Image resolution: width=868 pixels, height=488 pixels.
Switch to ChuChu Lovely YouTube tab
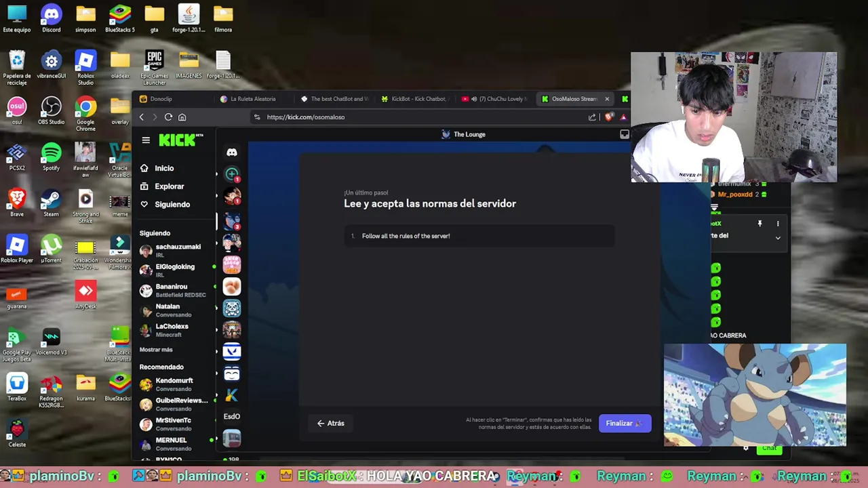(494, 99)
